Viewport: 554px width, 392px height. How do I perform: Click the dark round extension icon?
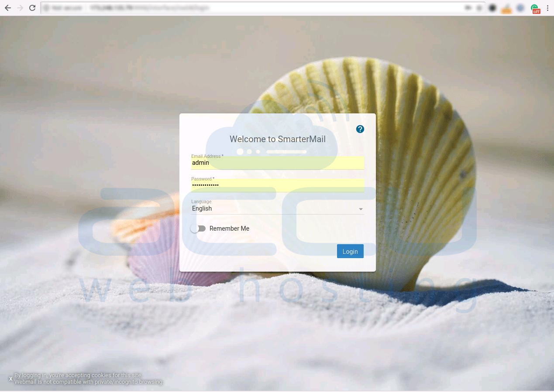(492, 8)
